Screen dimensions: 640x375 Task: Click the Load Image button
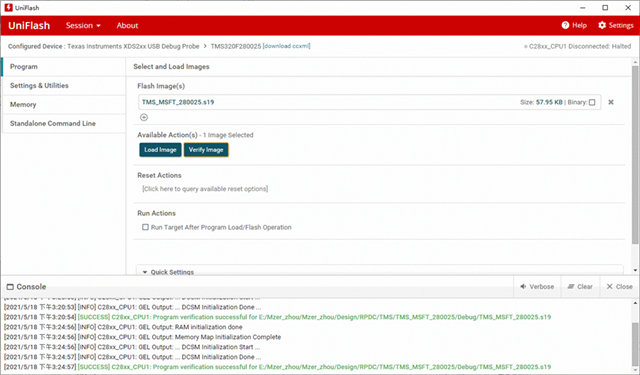[160, 150]
